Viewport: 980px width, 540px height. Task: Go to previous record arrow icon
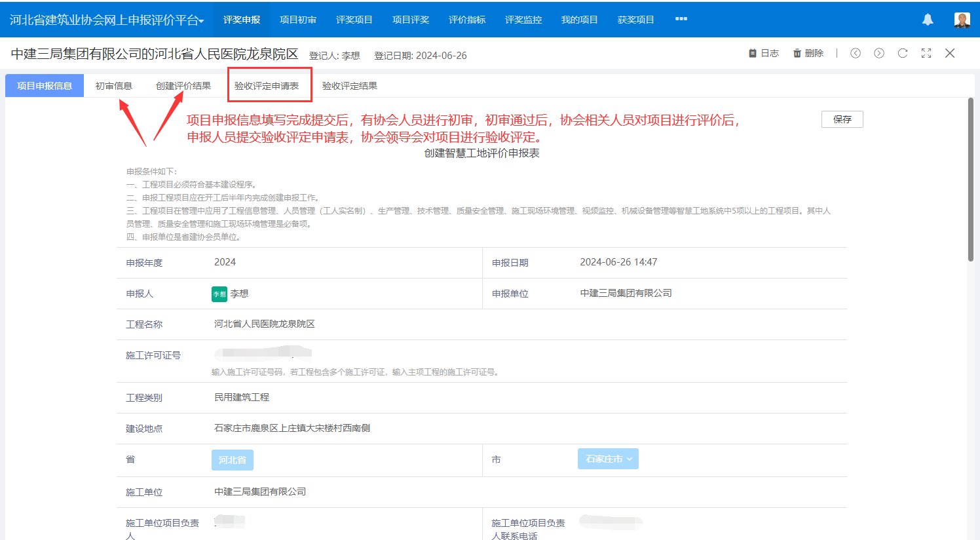[856, 53]
